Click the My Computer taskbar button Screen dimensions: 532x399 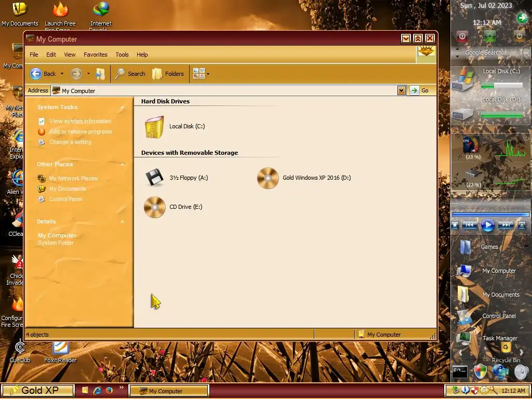(x=169, y=391)
